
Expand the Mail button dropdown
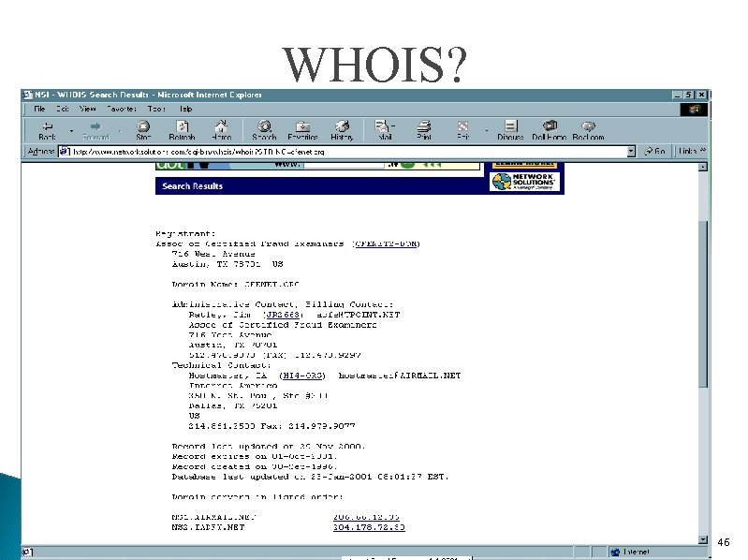coord(393,126)
